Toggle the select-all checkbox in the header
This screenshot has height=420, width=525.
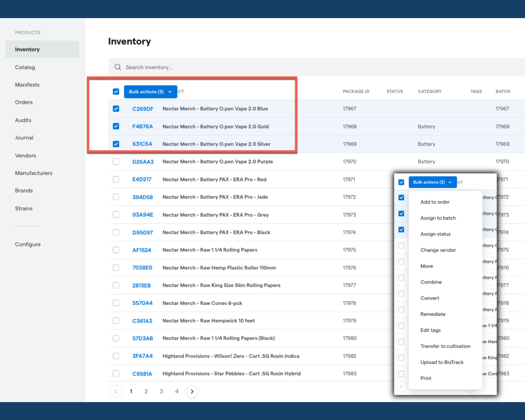116,92
